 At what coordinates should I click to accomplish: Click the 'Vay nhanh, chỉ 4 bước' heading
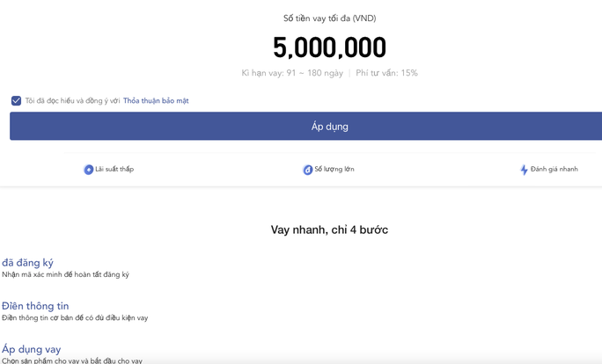[x=329, y=230]
